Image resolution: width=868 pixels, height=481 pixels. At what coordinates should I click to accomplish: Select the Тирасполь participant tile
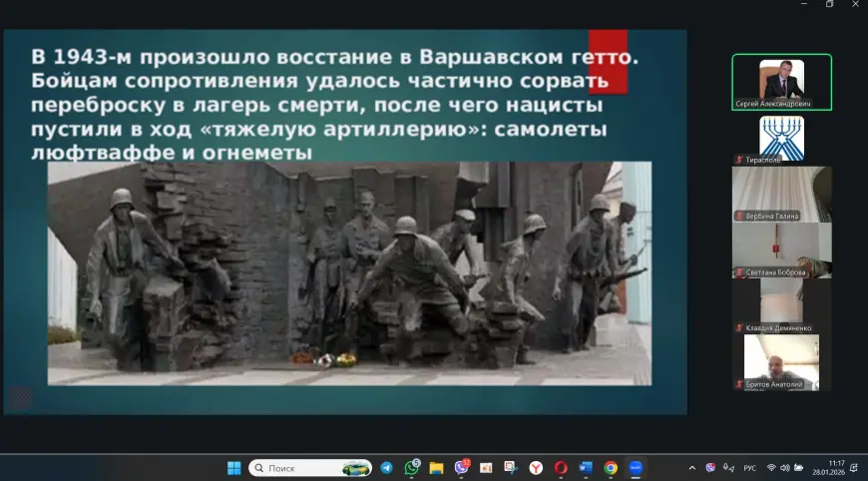[781, 139]
